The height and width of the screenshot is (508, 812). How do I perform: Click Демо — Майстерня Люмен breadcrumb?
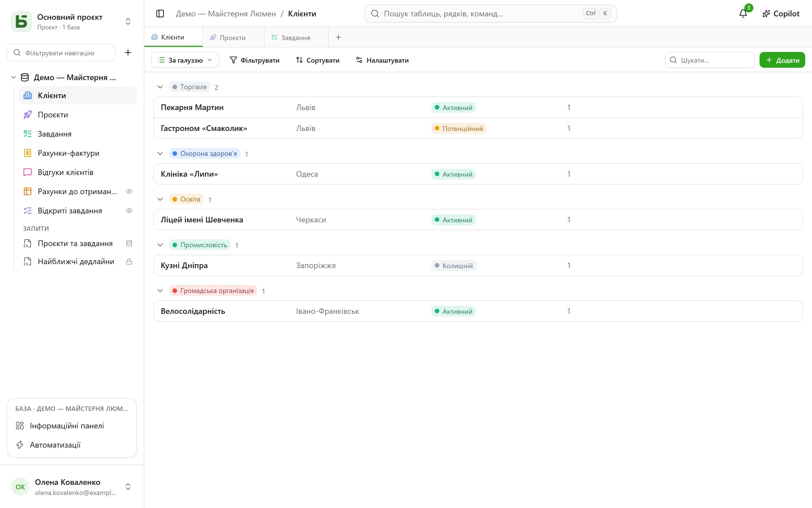coord(226,14)
